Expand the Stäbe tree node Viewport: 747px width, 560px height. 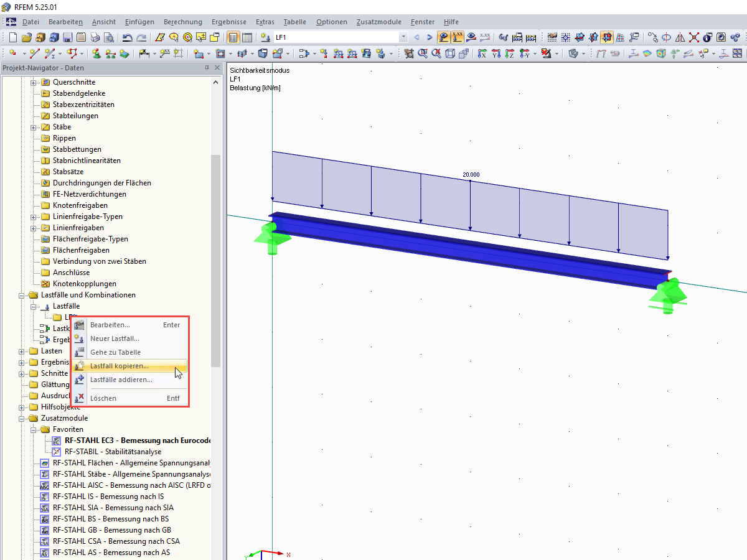coord(34,127)
